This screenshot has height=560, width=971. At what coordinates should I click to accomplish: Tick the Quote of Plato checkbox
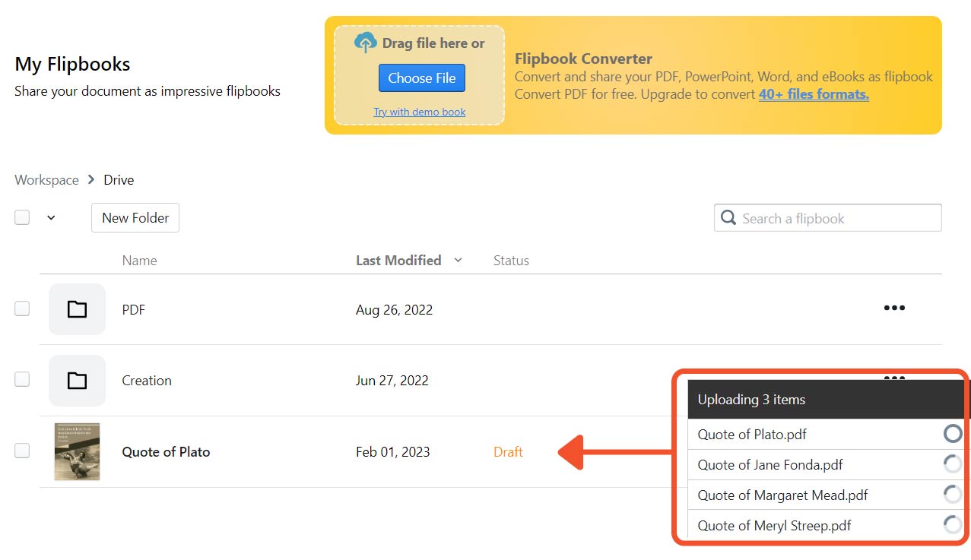(x=22, y=451)
